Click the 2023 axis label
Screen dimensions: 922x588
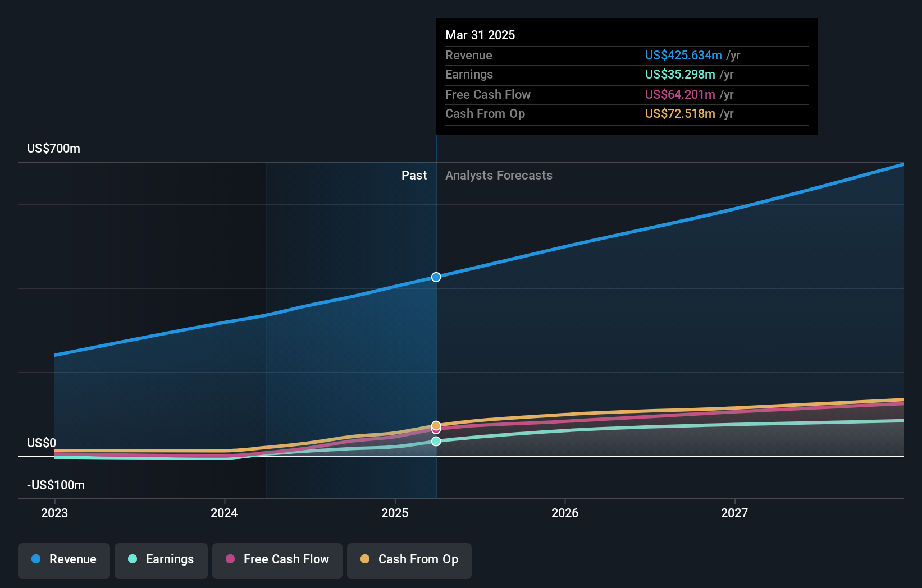tap(54, 513)
